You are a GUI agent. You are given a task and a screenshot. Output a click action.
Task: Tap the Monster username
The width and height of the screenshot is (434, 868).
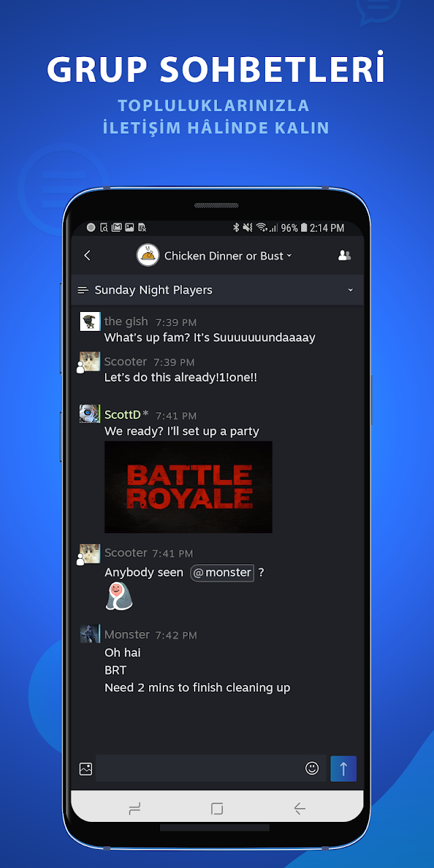coord(127,635)
